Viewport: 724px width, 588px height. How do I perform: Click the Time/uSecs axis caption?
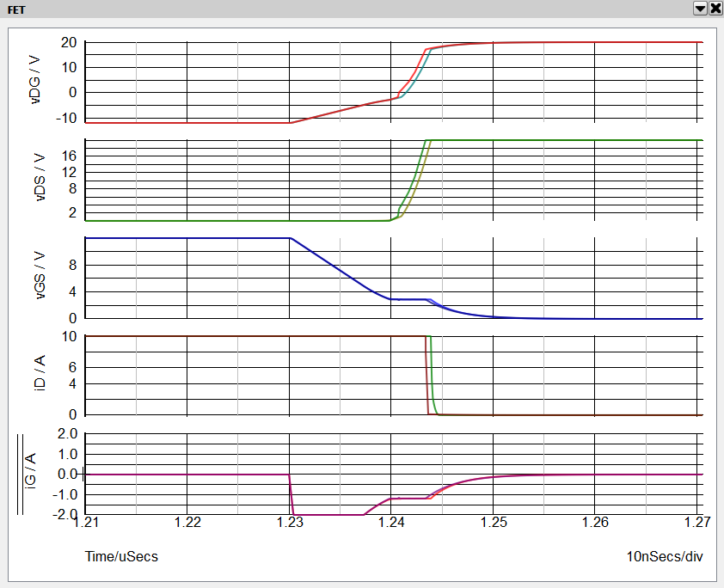[x=121, y=556]
